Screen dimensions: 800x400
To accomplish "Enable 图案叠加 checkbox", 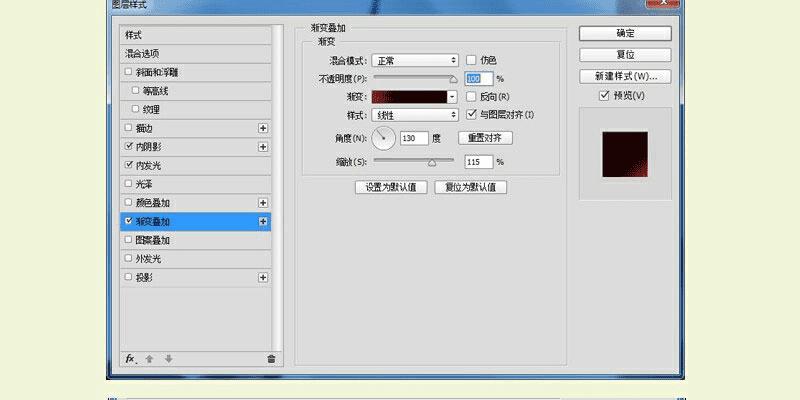I will (129, 239).
